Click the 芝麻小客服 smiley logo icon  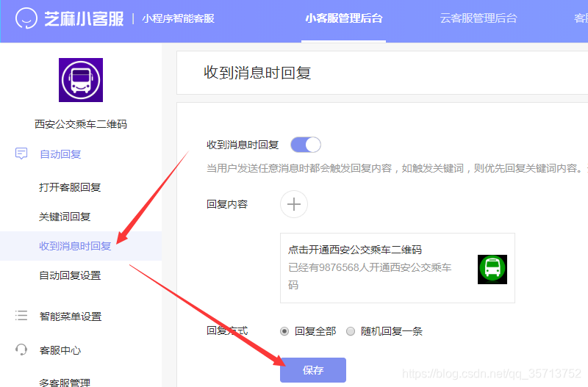pos(26,18)
